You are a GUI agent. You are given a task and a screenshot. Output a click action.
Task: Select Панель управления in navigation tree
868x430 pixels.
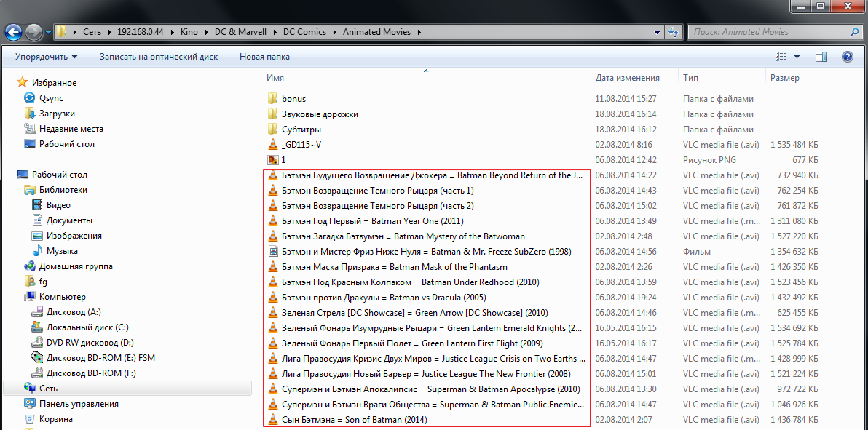click(x=79, y=404)
